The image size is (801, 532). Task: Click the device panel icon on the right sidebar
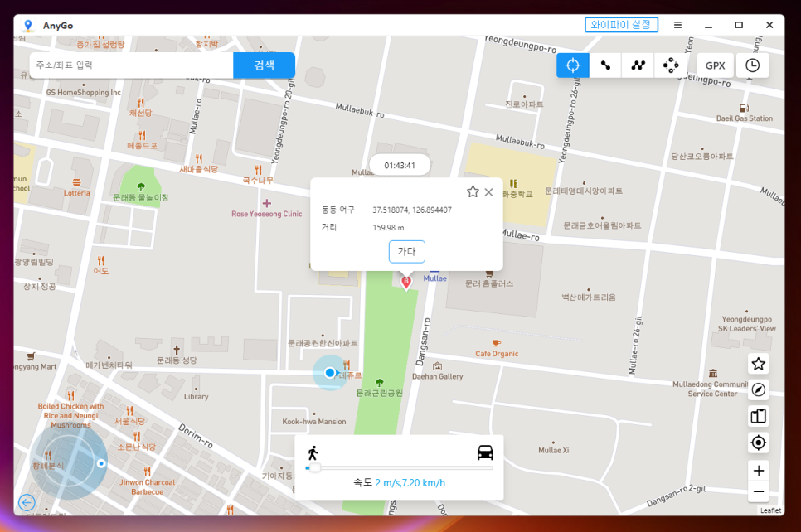pyautogui.click(x=759, y=416)
